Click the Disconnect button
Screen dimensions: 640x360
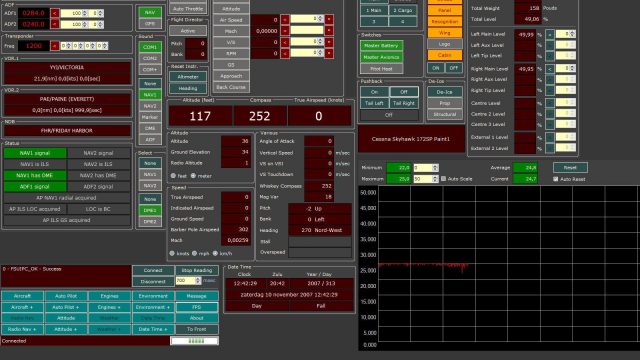coord(153,281)
